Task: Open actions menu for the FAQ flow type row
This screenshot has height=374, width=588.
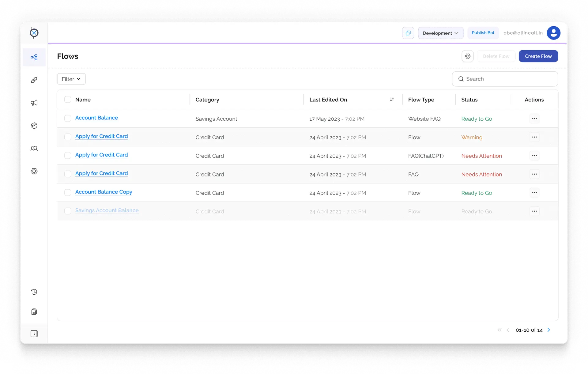Action: tap(534, 174)
